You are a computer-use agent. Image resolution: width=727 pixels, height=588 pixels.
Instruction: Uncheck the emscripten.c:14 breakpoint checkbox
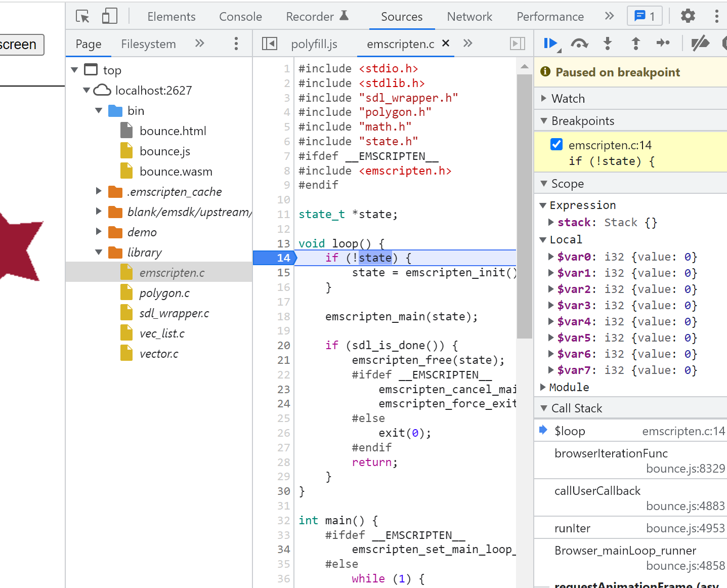click(557, 145)
